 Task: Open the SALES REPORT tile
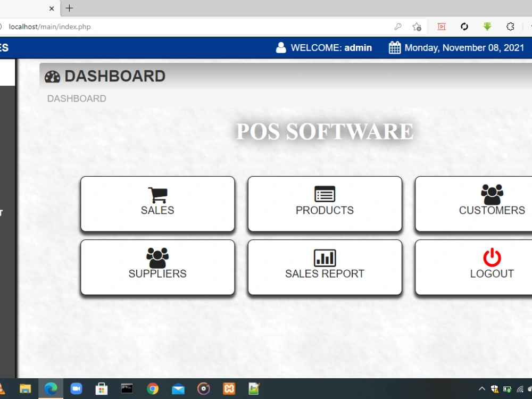tap(325, 268)
